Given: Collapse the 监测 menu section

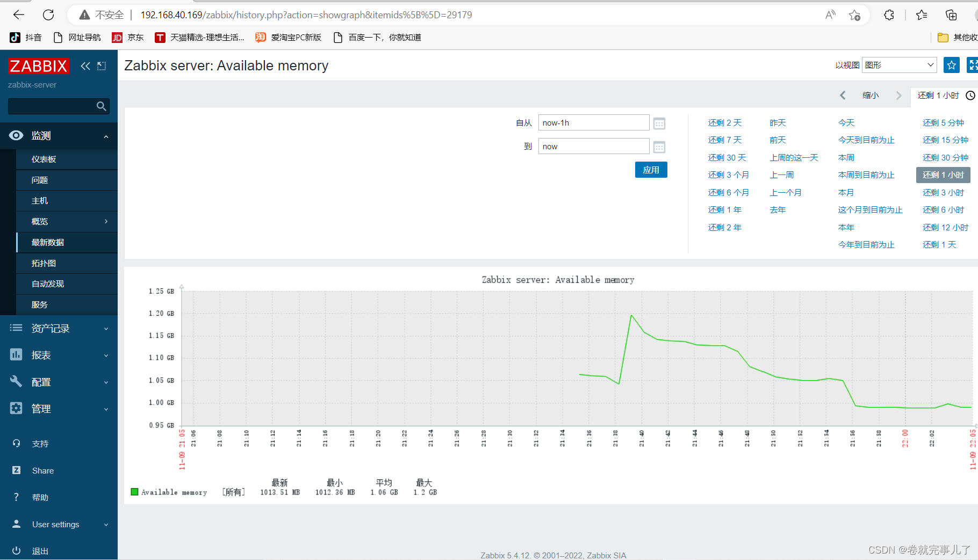Looking at the screenshot, I should [x=59, y=136].
